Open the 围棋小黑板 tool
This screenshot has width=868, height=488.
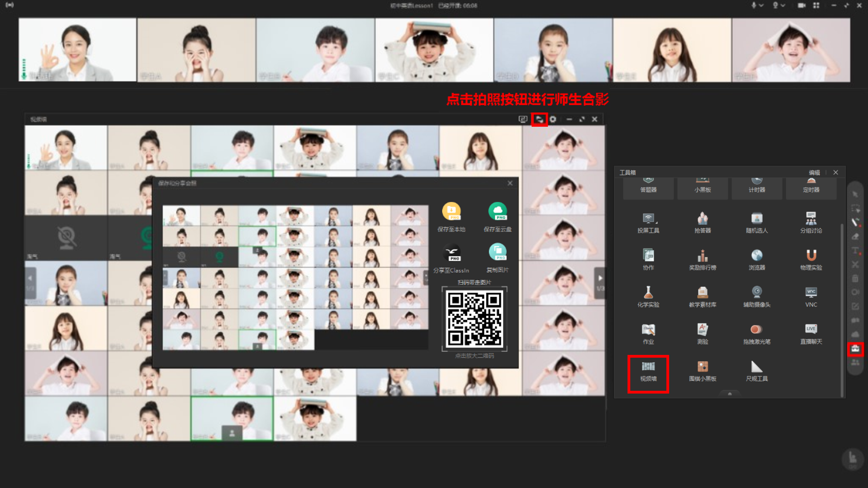click(x=702, y=371)
